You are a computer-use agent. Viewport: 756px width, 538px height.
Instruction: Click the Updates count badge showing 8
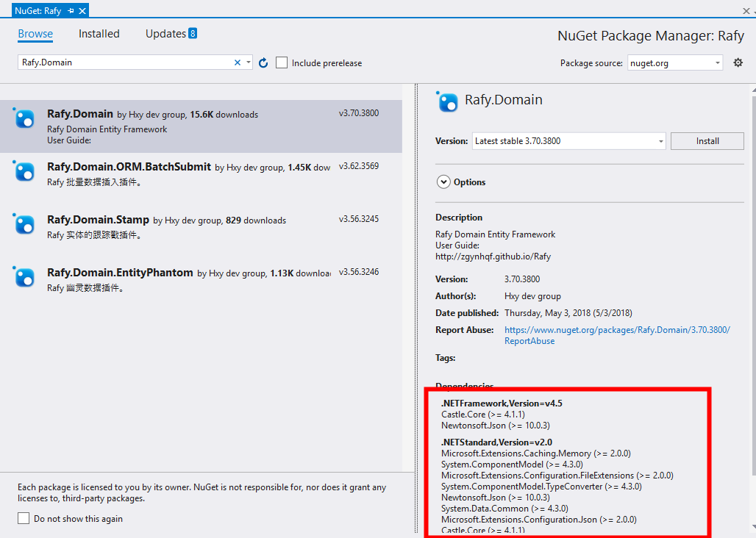[x=193, y=33]
